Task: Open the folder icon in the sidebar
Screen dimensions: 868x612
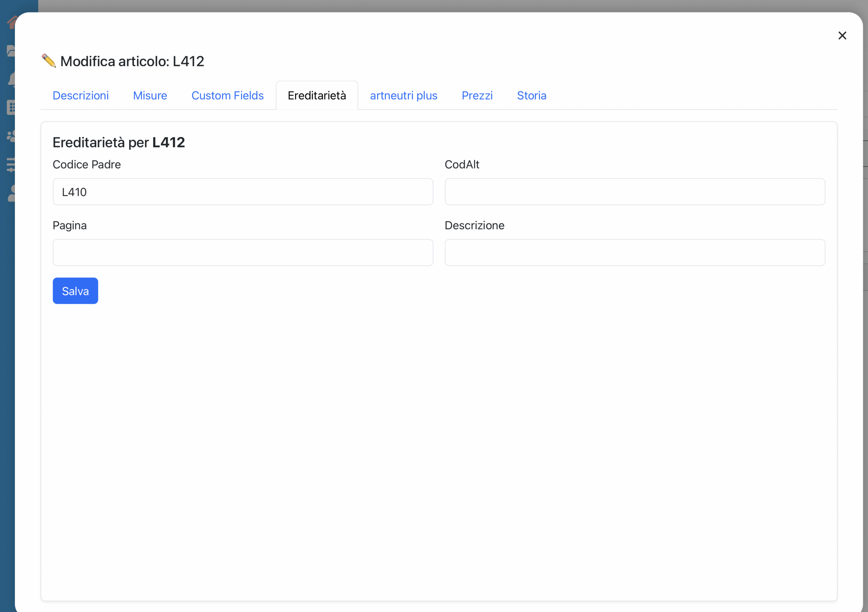Action: [11, 51]
